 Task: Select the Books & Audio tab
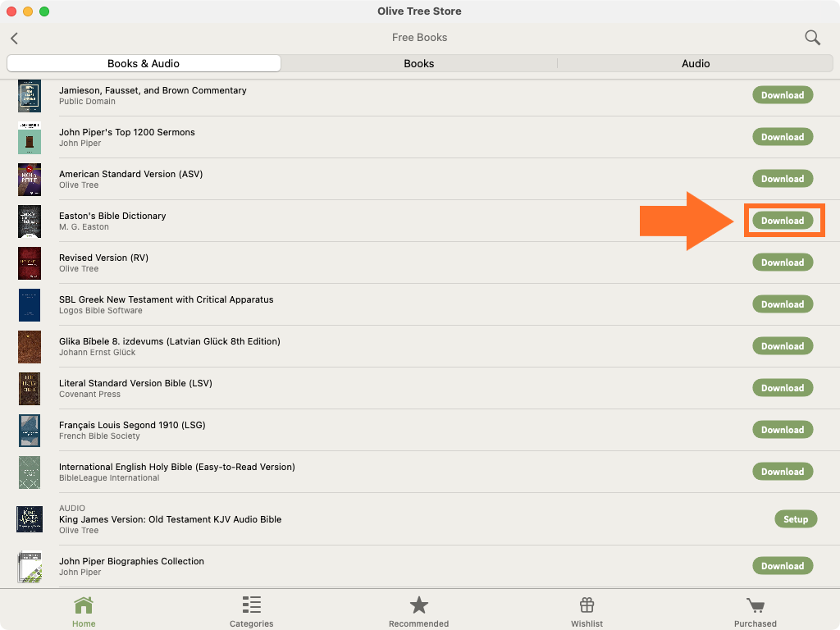pos(144,63)
